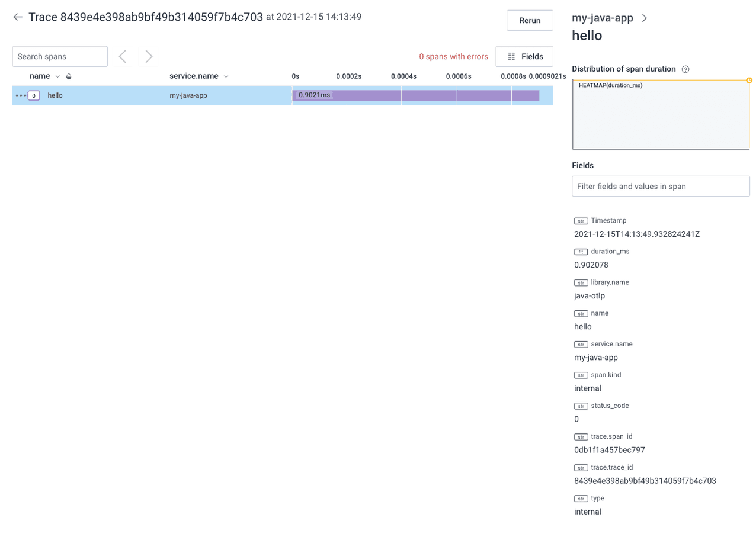Click the chevron next to my-java-app
Viewport: 756px width, 540px height.
645,18
